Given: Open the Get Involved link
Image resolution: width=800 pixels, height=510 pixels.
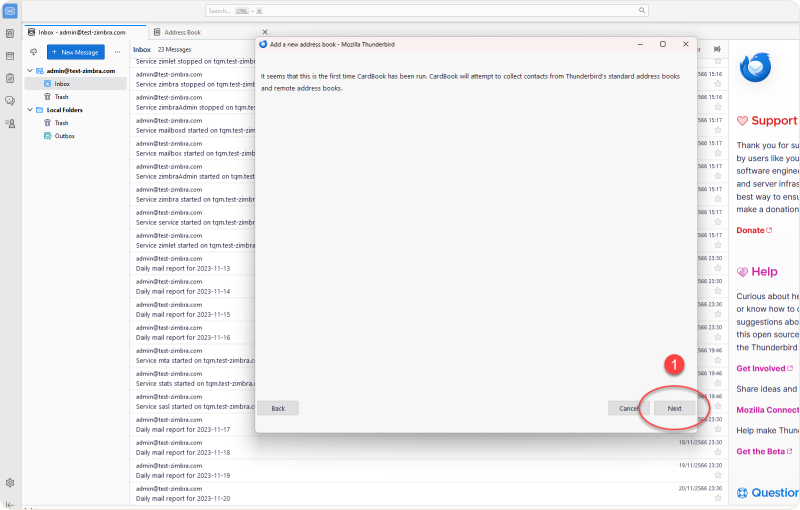Looking at the screenshot, I should pos(764,368).
